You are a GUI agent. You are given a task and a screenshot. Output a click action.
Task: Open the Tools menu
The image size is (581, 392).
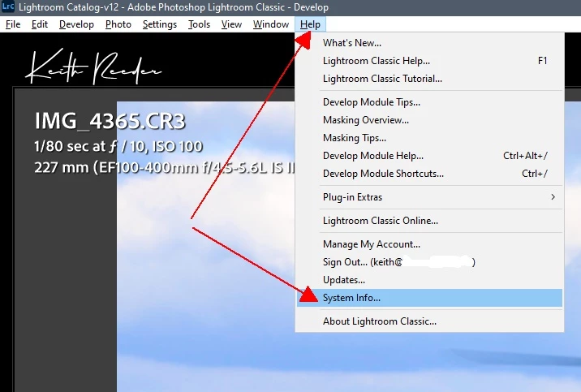click(x=199, y=24)
